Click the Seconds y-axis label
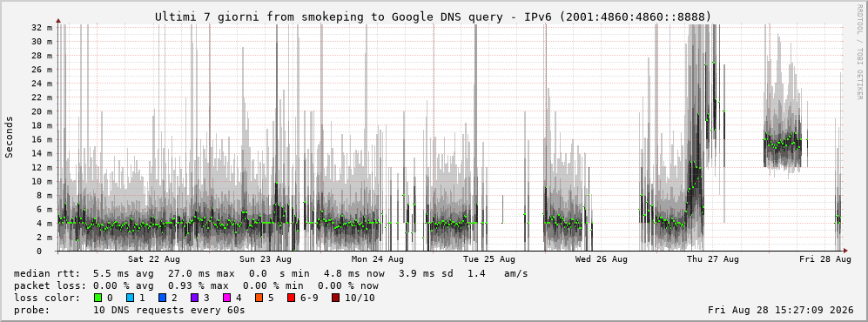 [10, 138]
